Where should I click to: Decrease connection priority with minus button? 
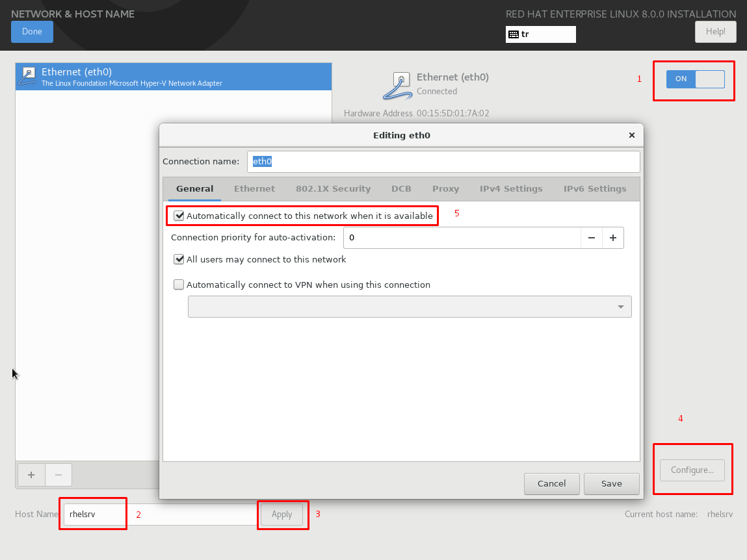click(592, 238)
